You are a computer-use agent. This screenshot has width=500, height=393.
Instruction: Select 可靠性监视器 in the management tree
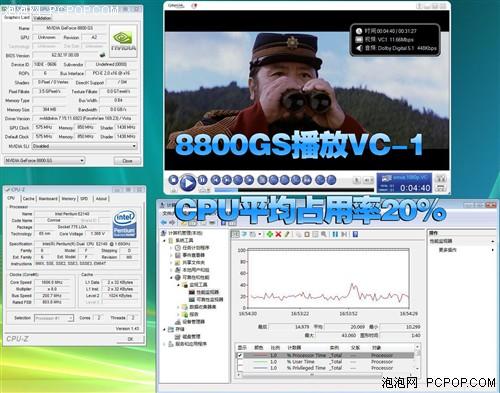coord(210,299)
